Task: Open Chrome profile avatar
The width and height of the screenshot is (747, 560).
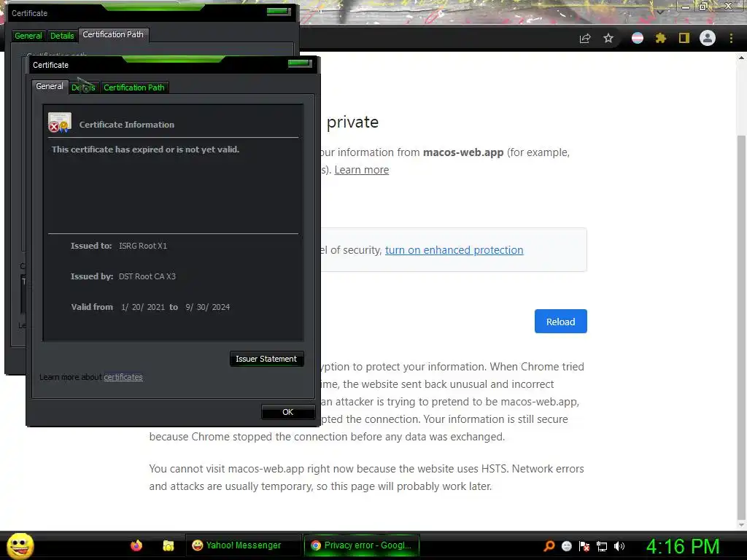Action: (708, 38)
